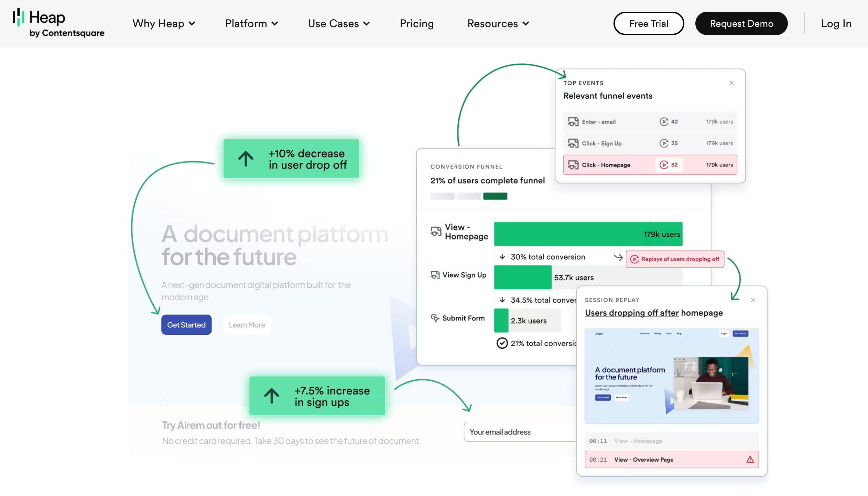Screen dimensions: 868x496
Task: Click the event icon beside Enter - email
Action: pyautogui.click(x=573, y=122)
